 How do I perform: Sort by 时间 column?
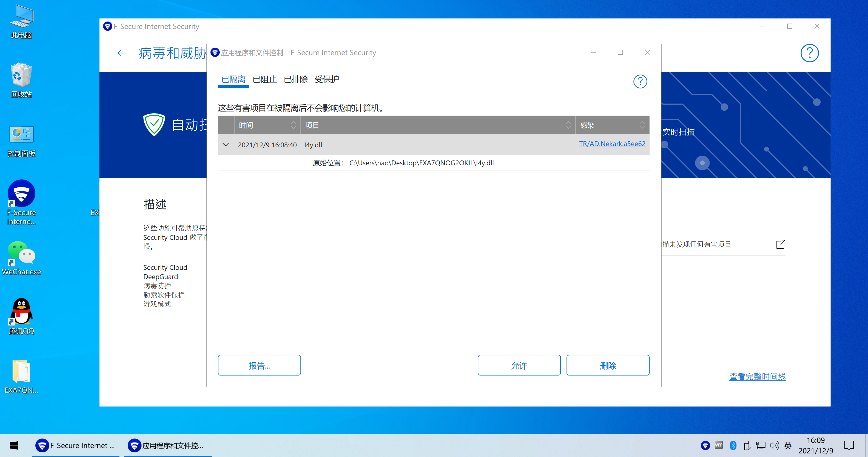click(267, 125)
